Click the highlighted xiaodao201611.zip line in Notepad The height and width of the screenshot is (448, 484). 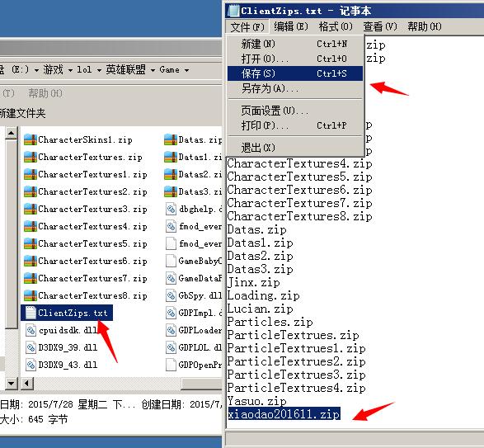[284, 413]
